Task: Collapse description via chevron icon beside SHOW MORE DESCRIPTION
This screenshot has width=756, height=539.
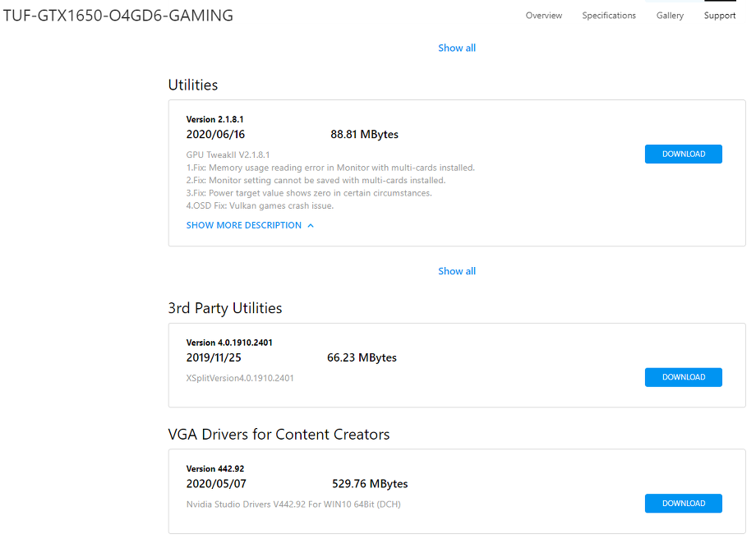Action: click(311, 226)
